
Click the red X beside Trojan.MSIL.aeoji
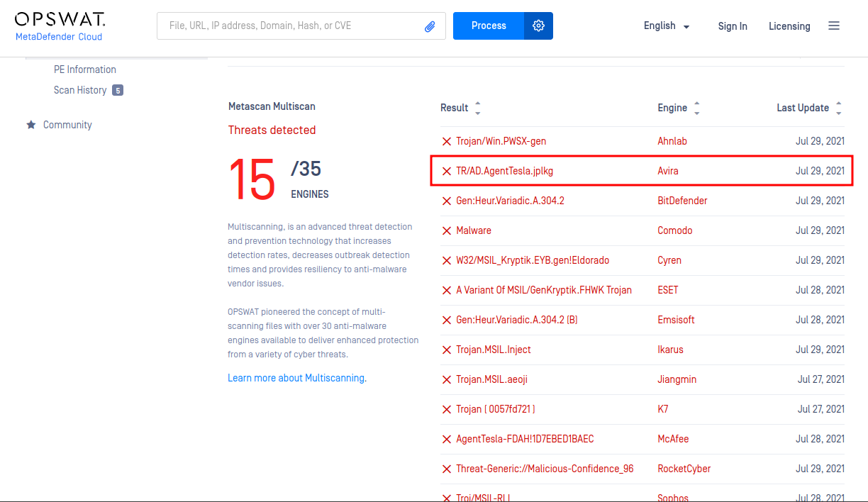click(x=447, y=379)
